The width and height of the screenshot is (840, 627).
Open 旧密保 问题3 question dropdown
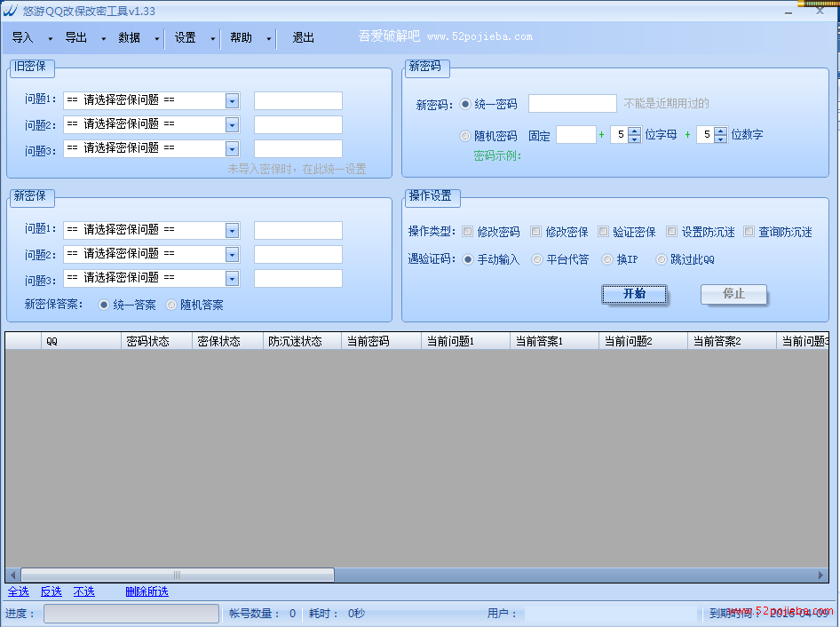coord(232,149)
